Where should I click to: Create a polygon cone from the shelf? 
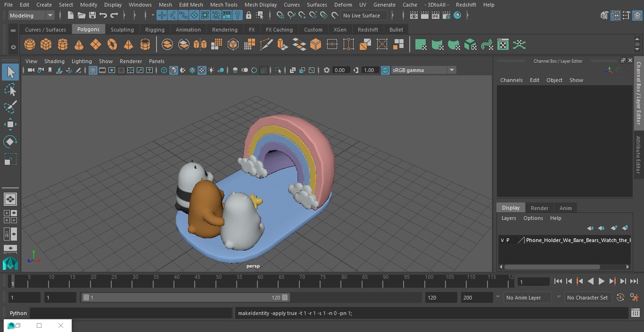(79, 45)
